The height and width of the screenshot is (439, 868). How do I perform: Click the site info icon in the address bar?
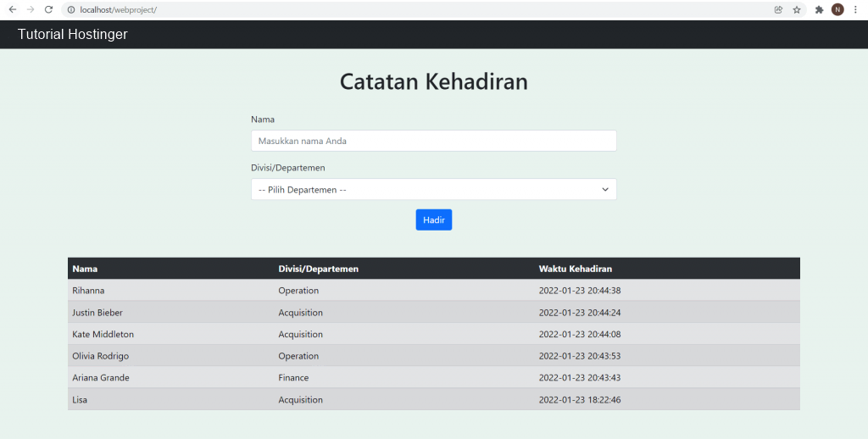[71, 9]
